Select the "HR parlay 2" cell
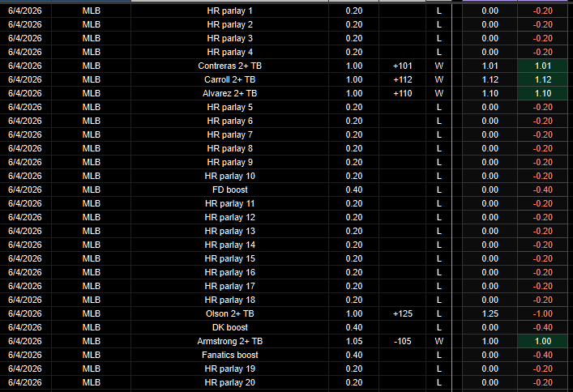573x392 pixels. 229,24
